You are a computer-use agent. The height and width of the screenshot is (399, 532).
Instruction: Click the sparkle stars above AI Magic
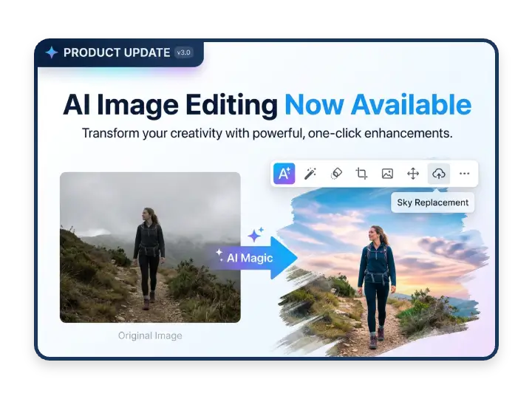256,236
